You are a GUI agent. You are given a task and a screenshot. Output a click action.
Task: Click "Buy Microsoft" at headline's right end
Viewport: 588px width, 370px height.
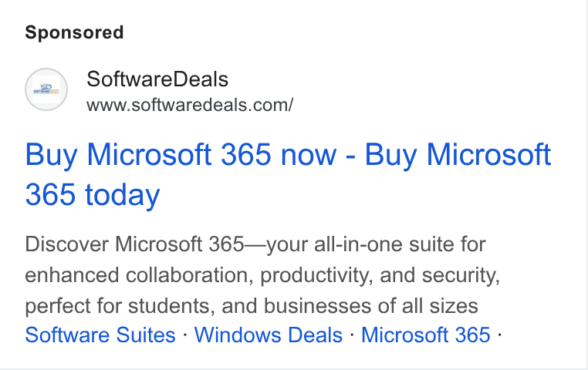click(458, 155)
